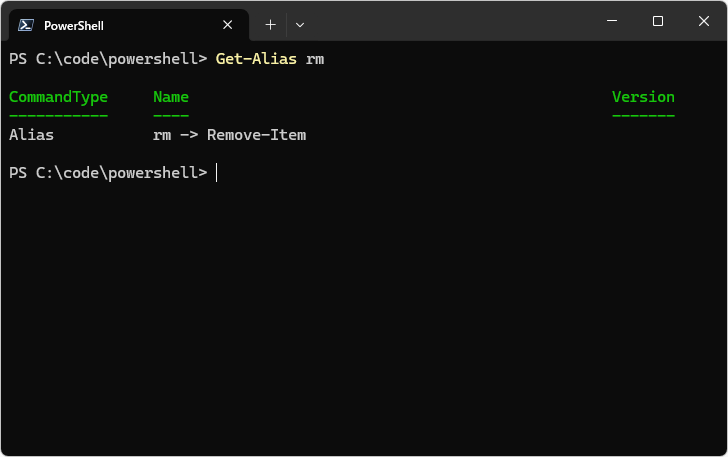Open a new tab with the plus button
728x457 pixels.
(270, 24)
